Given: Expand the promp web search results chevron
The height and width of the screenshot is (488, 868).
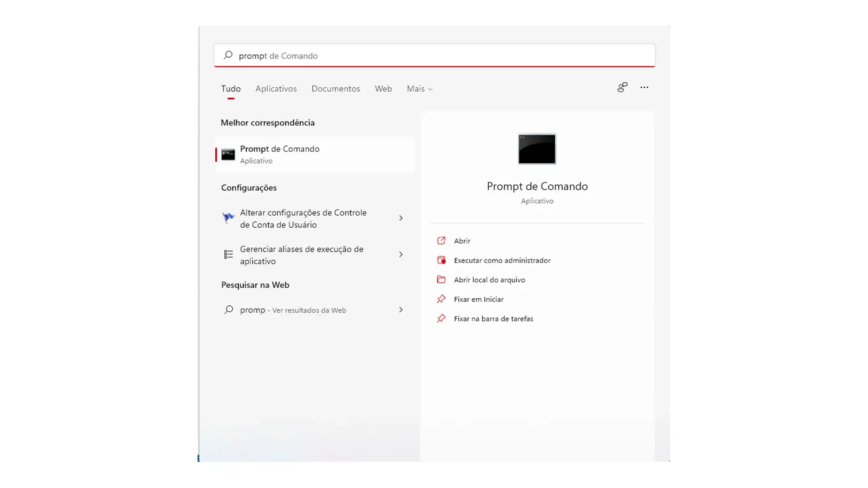Looking at the screenshot, I should click(x=401, y=310).
